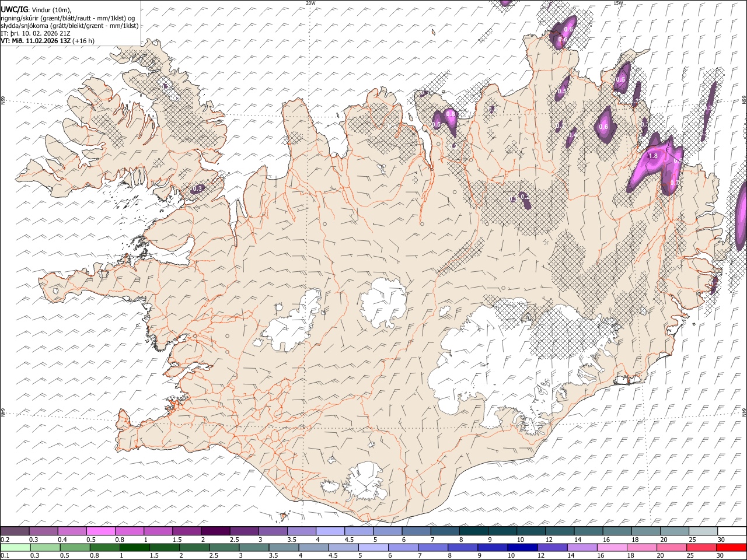
Task: Pick the 20–25 lower legend row swatch
Action: 671,547
